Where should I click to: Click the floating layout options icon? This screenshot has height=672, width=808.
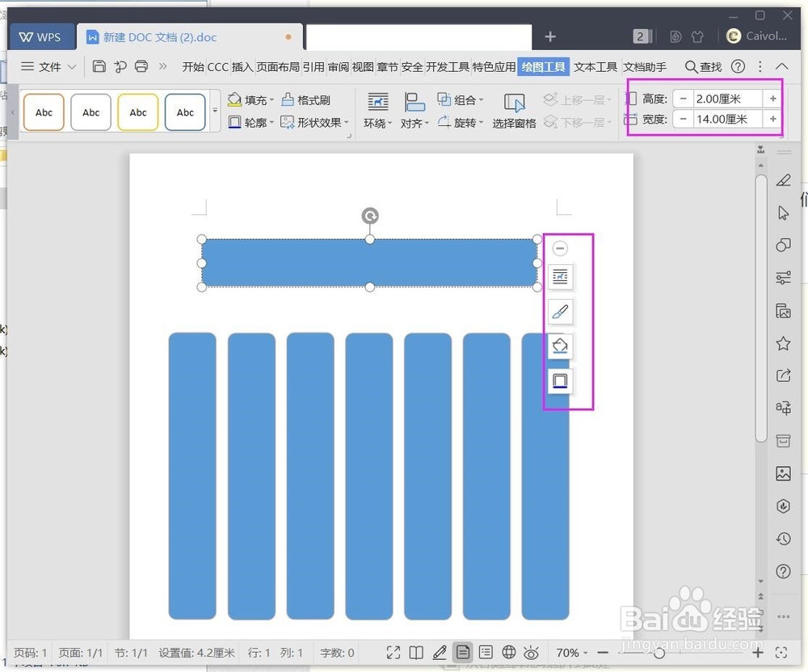pyautogui.click(x=560, y=277)
